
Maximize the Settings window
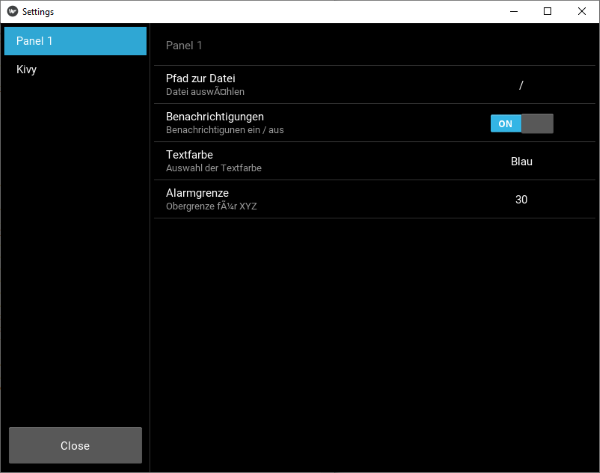(x=548, y=11)
